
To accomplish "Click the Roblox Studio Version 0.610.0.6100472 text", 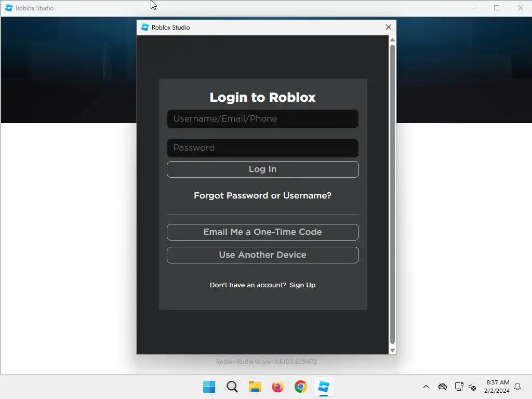I will pyautogui.click(x=267, y=362).
